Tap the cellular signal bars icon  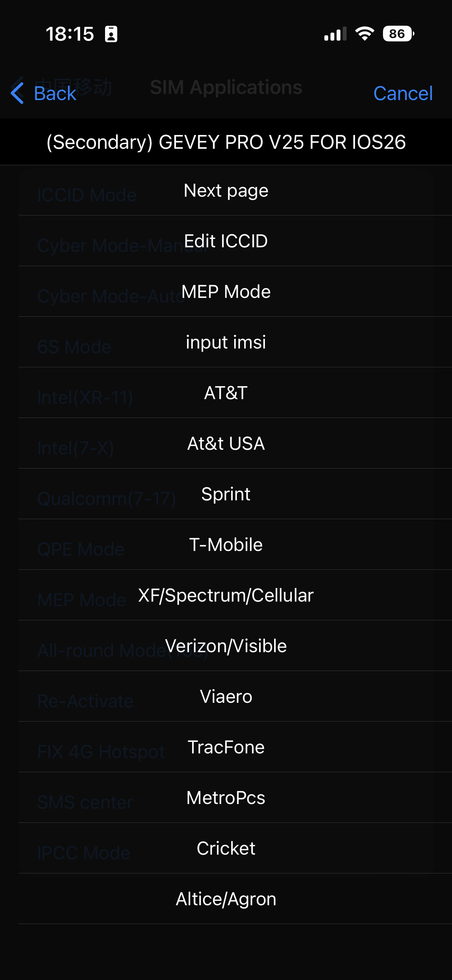click(335, 34)
